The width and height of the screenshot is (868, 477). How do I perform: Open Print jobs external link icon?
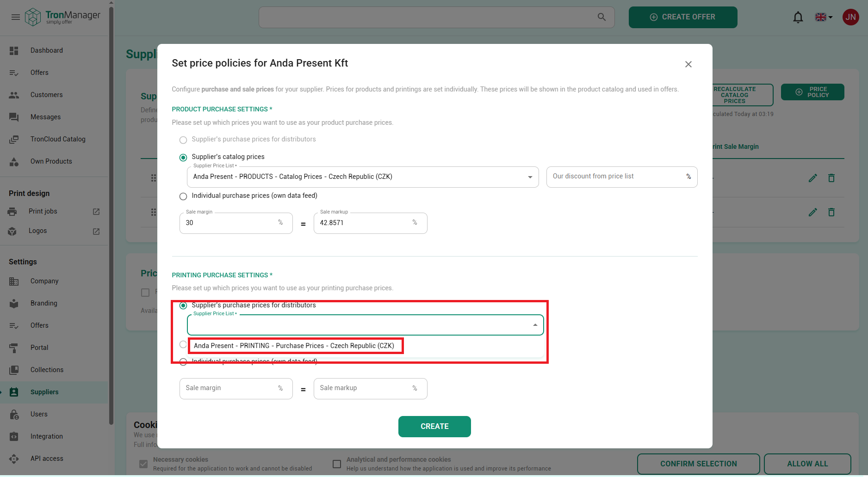(96, 212)
